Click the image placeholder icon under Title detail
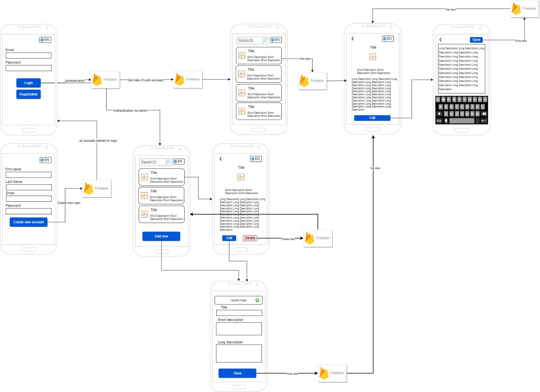This screenshot has height=392, width=540. pos(372,57)
